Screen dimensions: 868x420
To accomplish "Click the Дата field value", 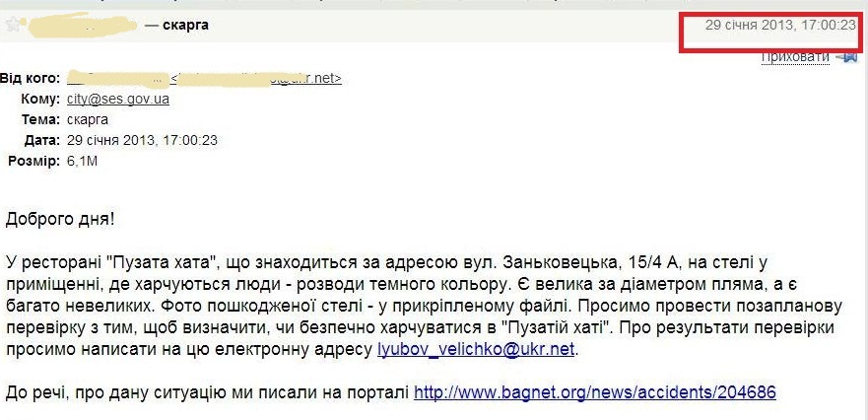I will pyautogui.click(x=142, y=140).
